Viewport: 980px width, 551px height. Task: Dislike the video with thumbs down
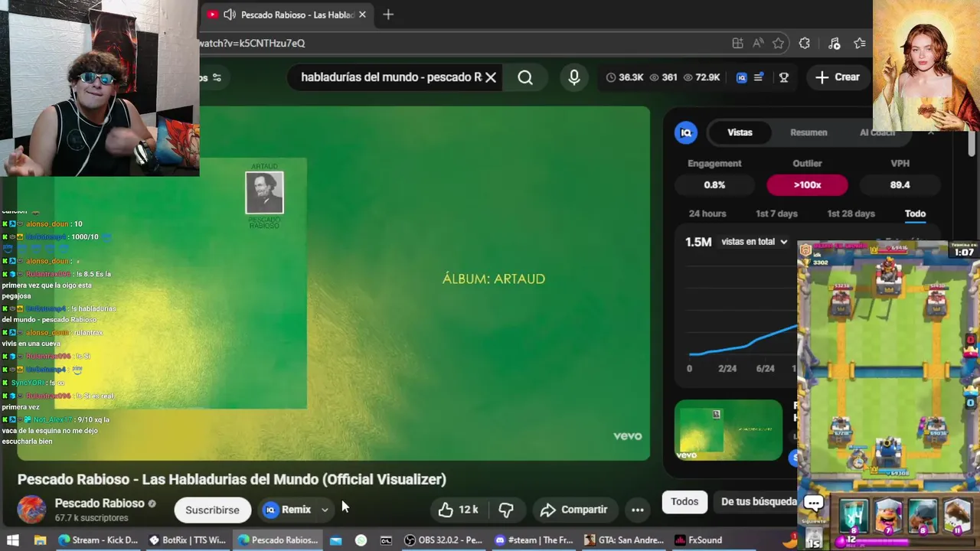(506, 510)
